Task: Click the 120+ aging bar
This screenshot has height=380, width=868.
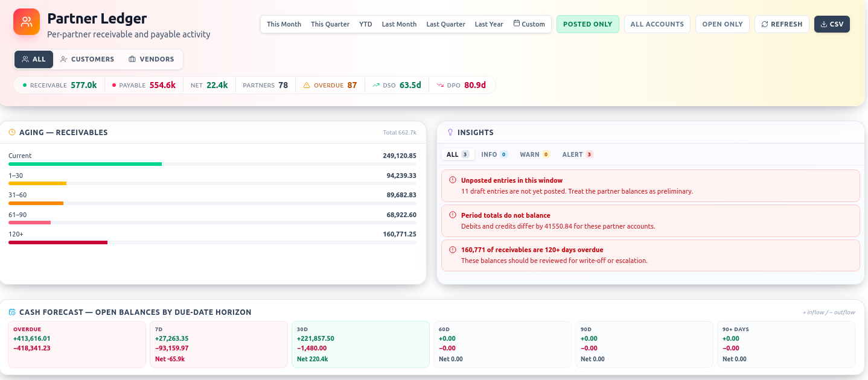Action: point(212,242)
